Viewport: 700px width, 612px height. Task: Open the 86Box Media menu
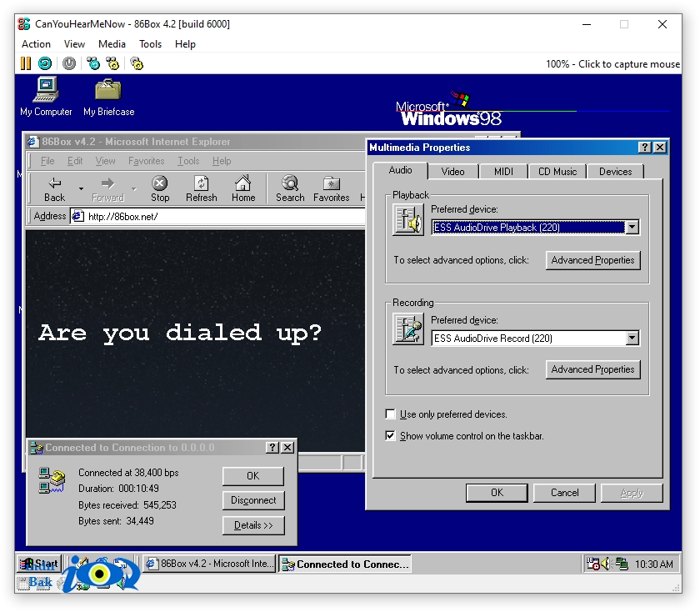(x=112, y=44)
